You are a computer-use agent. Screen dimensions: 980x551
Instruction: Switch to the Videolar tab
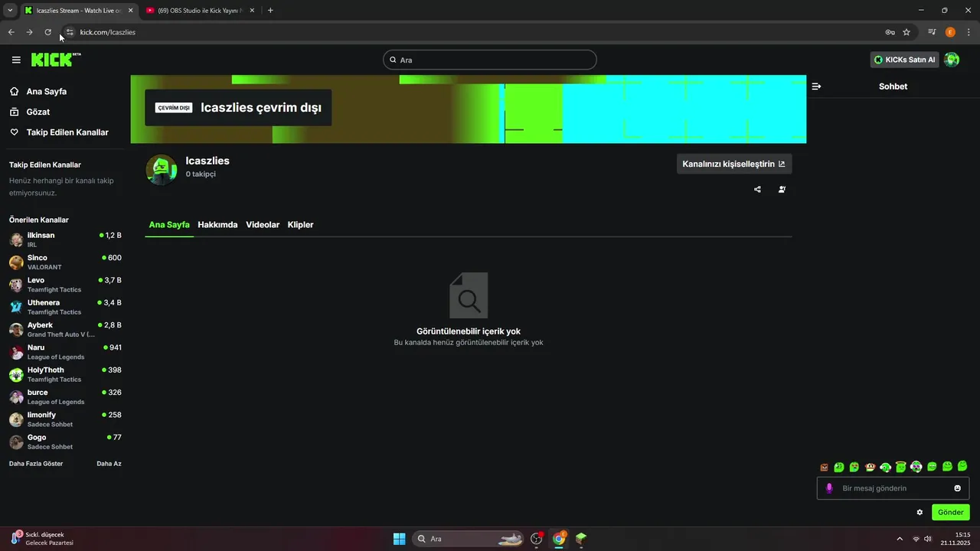click(263, 225)
